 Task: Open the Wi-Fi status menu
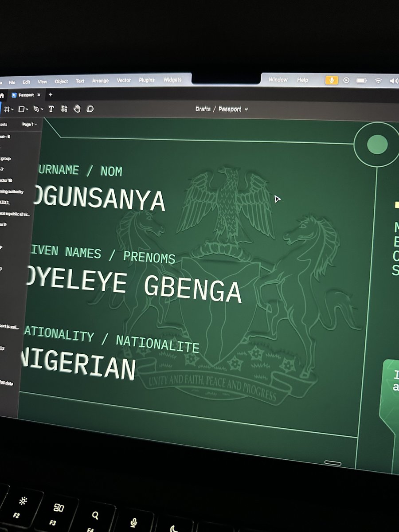pyautogui.click(x=378, y=81)
